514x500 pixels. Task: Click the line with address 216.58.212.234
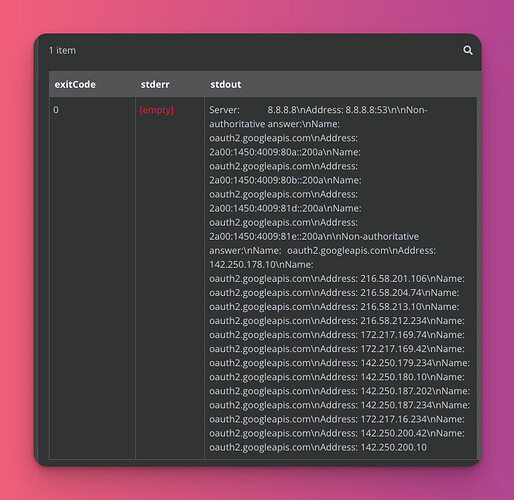point(337,321)
